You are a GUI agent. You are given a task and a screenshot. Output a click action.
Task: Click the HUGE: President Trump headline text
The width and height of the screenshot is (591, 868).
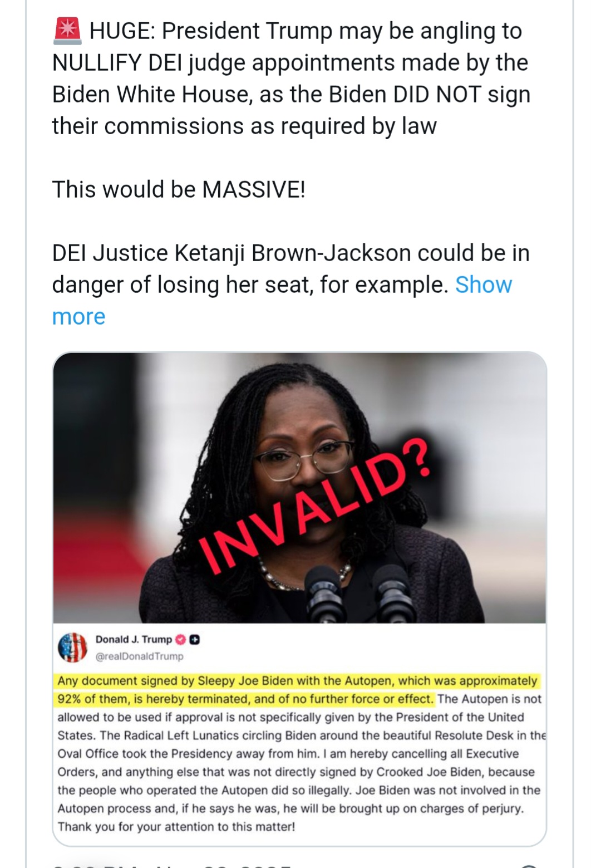[x=306, y=31]
